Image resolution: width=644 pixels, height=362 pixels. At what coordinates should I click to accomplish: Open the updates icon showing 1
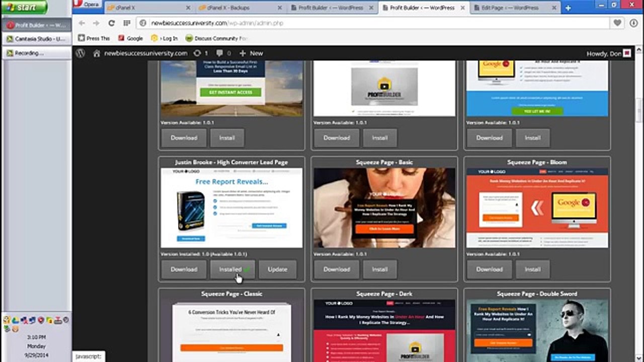click(x=201, y=53)
